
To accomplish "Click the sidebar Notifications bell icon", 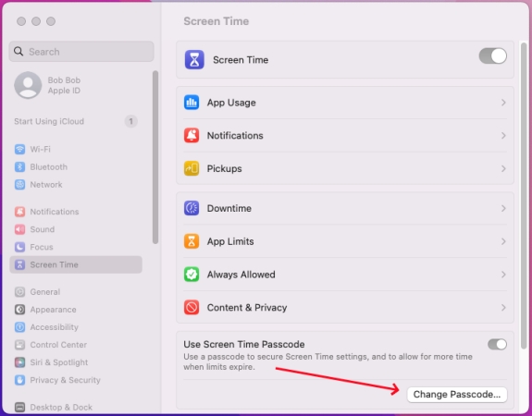I will tap(19, 212).
